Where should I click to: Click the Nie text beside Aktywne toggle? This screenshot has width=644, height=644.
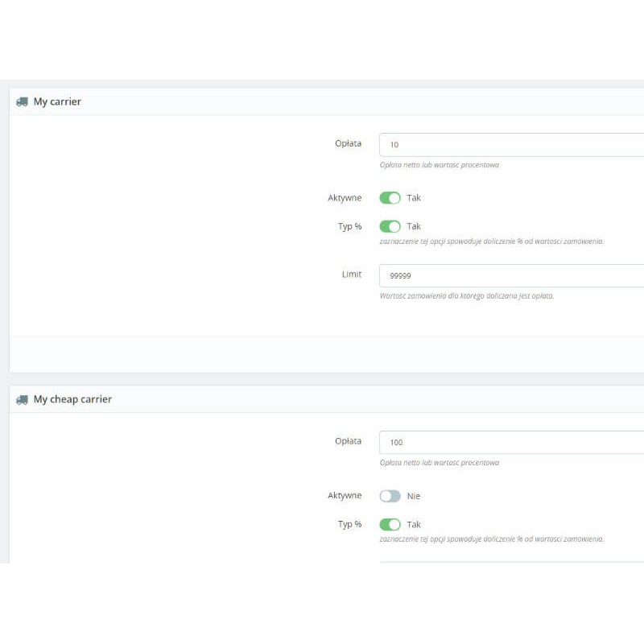[414, 496]
